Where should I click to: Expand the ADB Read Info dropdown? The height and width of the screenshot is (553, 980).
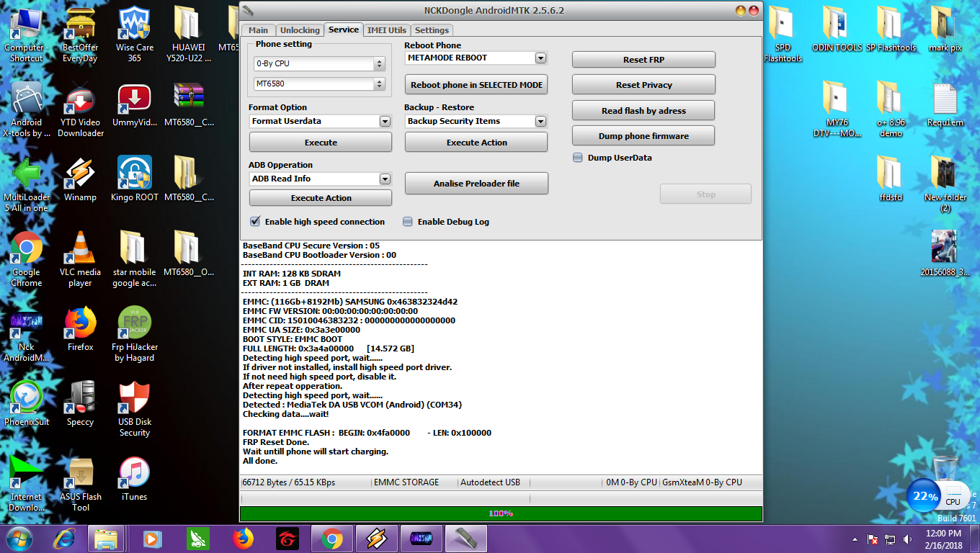tap(385, 179)
